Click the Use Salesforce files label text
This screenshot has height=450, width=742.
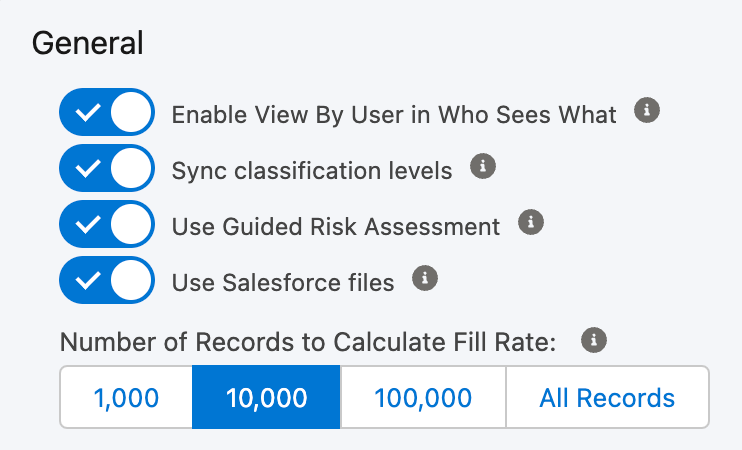(x=283, y=282)
